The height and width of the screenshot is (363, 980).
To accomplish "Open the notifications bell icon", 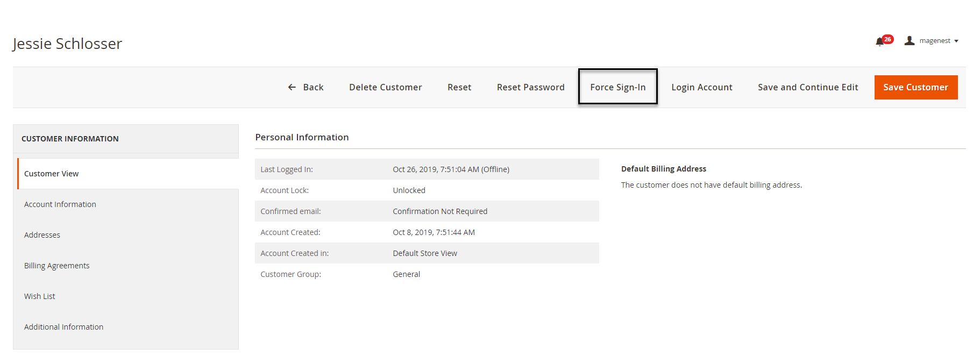I will [x=879, y=41].
